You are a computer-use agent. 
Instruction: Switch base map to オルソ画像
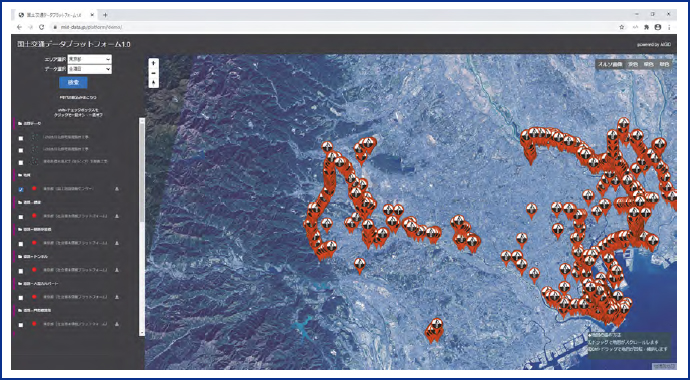click(x=610, y=64)
